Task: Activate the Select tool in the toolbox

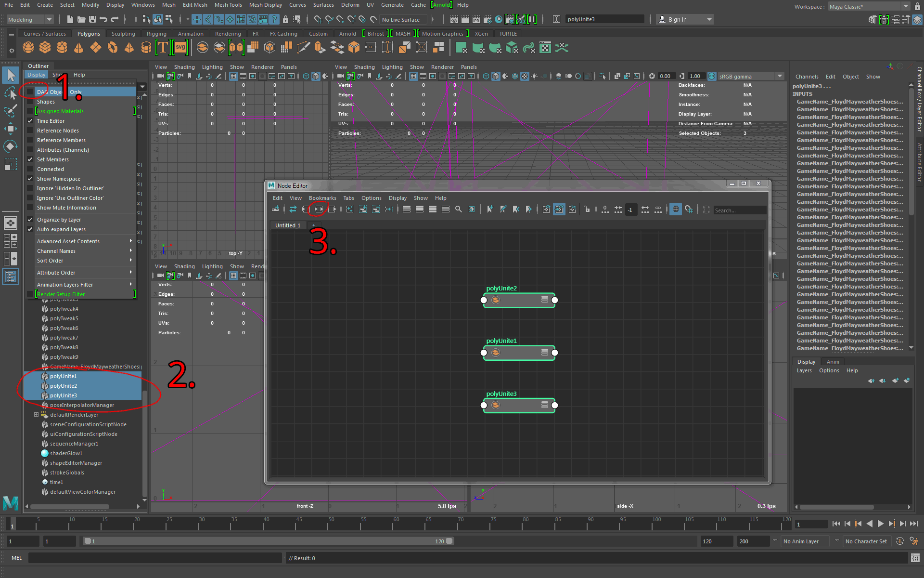Action: [x=11, y=75]
